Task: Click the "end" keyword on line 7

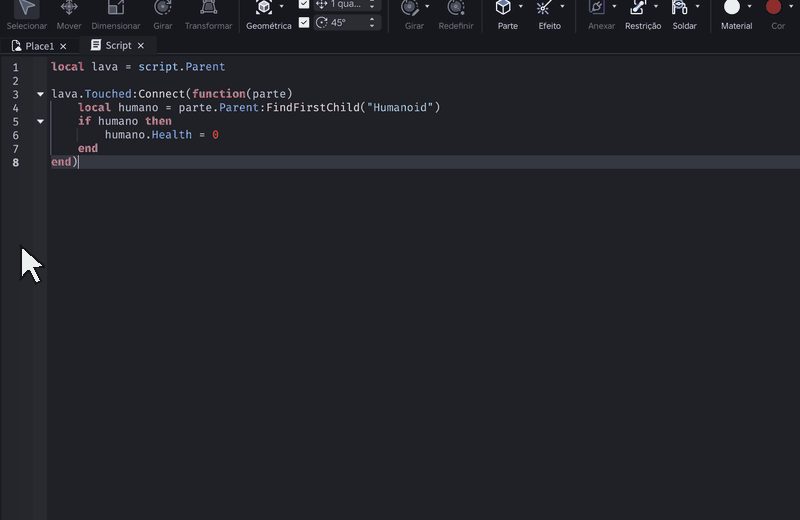Action: tap(88, 148)
